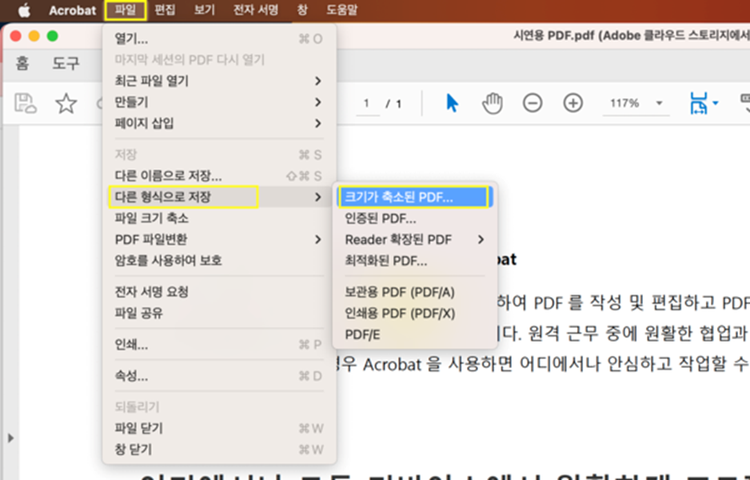This screenshot has height=480, width=750.
Task: Open the 창 menu
Action: click(302, 10)
